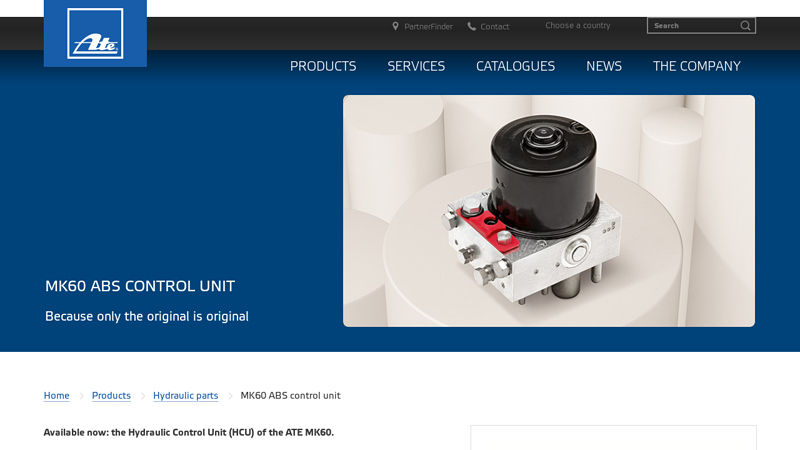800x450 pixels.
Task: Open the NEWS menu
Action: [x=604, y=66]
